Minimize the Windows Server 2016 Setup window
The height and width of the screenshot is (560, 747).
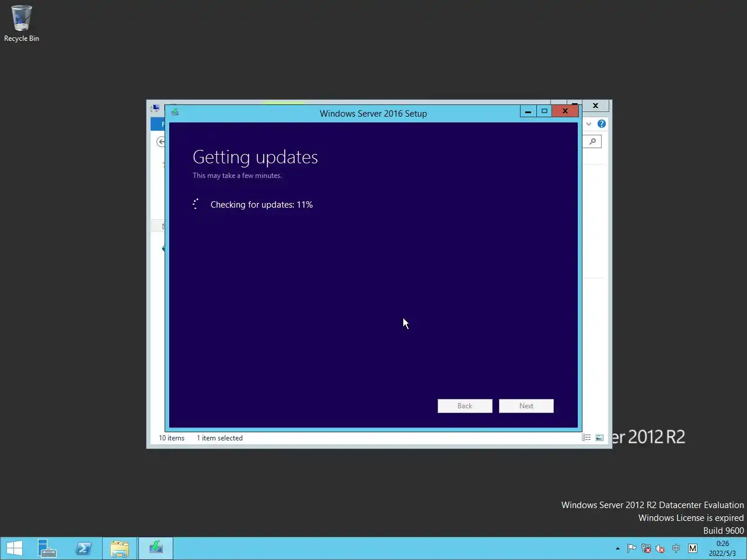pos(528,111)
